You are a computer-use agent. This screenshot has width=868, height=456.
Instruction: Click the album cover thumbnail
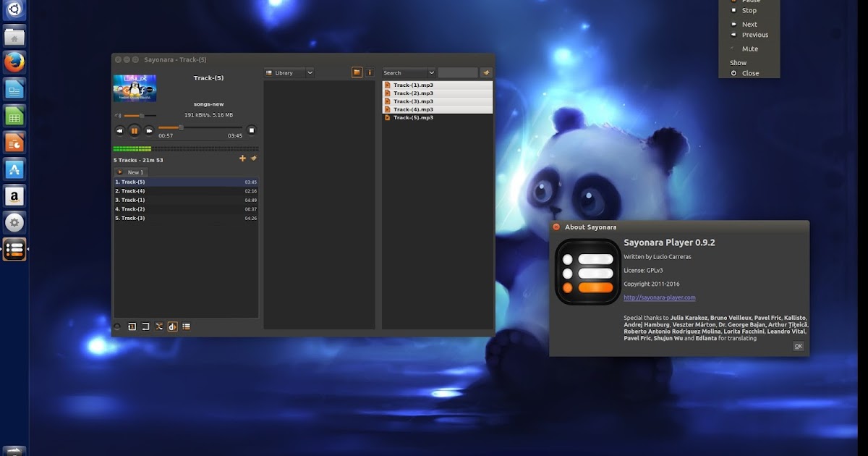point(135,88)
